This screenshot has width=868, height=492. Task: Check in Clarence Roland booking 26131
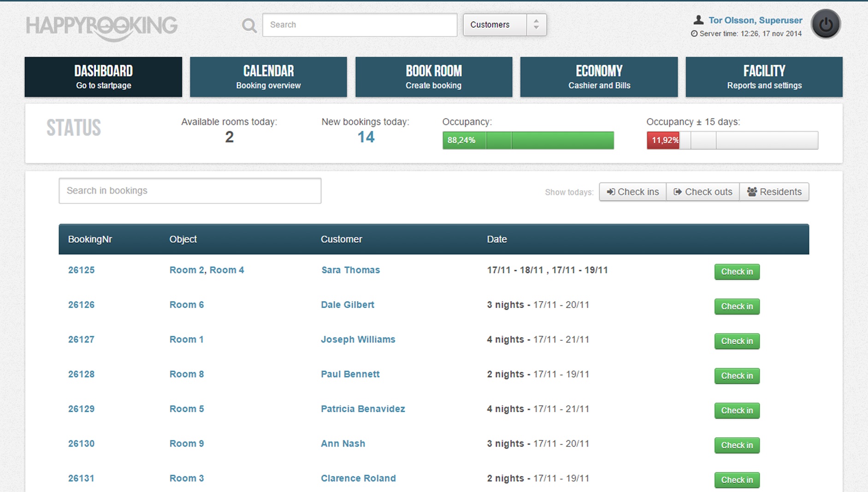737,480
